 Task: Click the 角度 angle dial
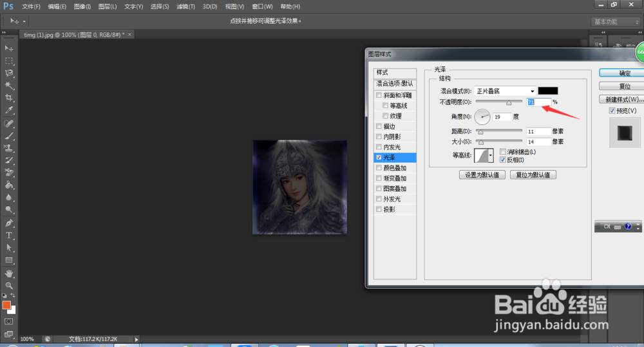pos(482,117)
